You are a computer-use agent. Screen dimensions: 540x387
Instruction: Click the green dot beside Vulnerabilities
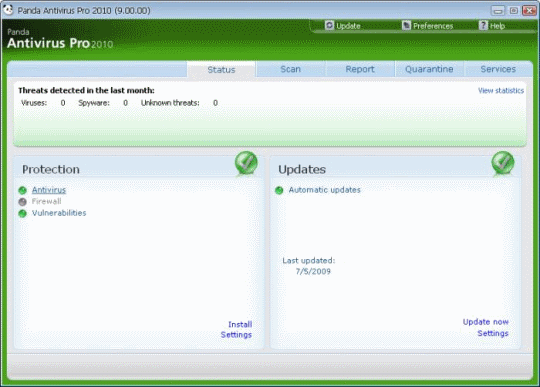(x=23, y=213)
